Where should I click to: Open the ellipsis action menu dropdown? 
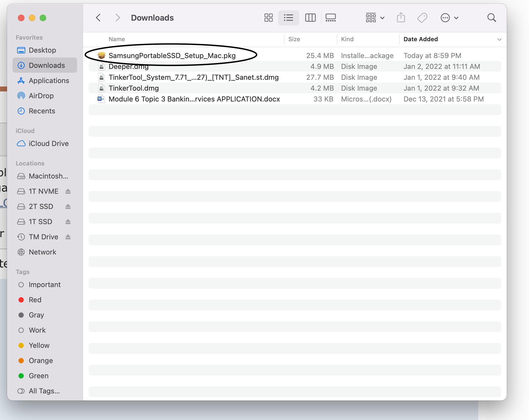[x=449, y=18]
